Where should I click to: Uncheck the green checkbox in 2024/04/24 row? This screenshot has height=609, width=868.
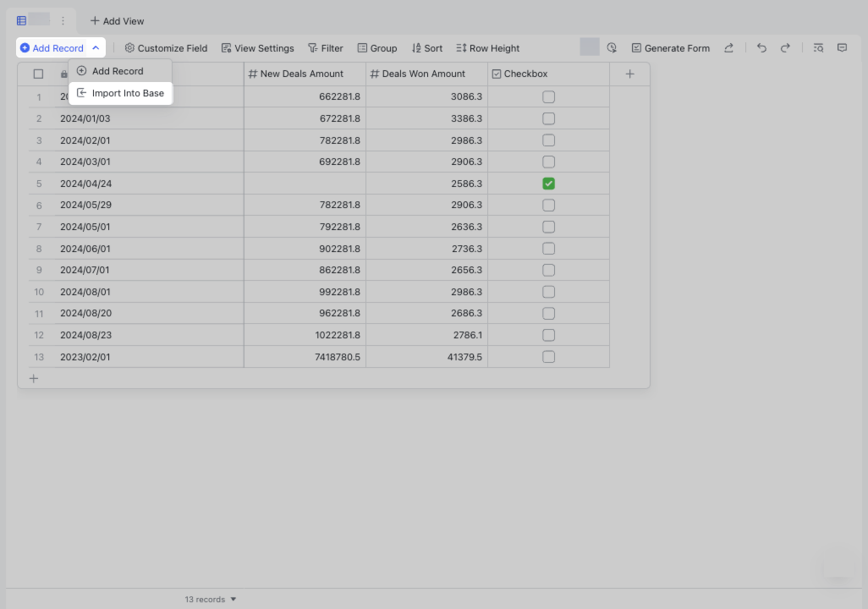[x=548, y=184]
